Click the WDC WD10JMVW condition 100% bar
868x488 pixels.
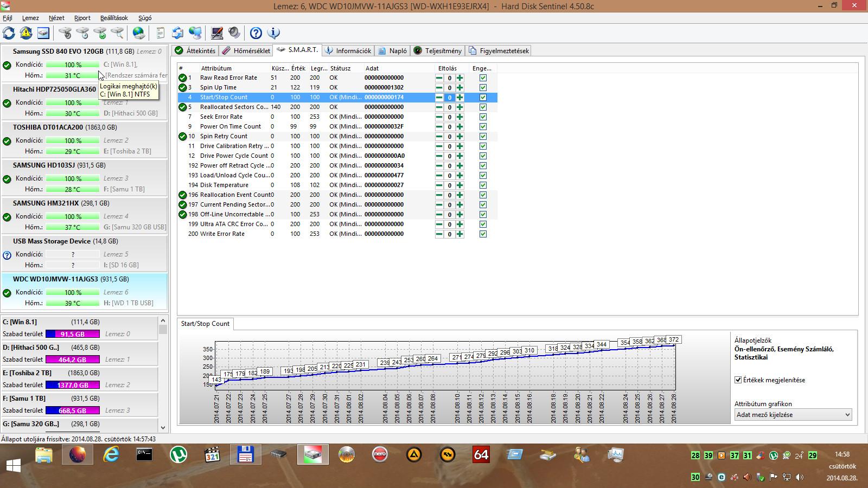click(x=73, y=292)
